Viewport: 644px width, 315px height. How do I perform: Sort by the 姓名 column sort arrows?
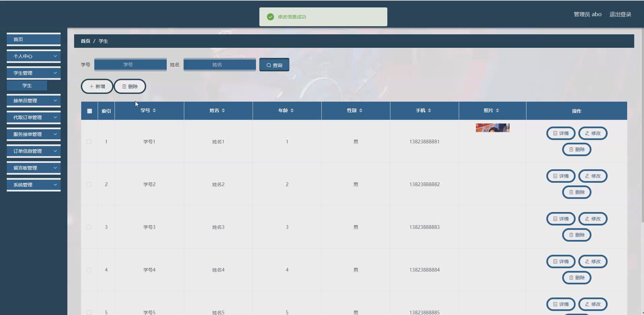pyautogui.click(x=223, y=110)
